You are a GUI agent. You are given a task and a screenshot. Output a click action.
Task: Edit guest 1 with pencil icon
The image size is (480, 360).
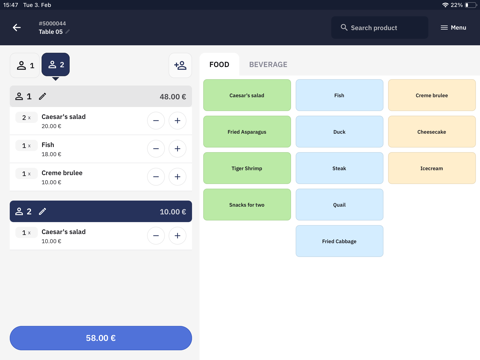pos(42,96)
